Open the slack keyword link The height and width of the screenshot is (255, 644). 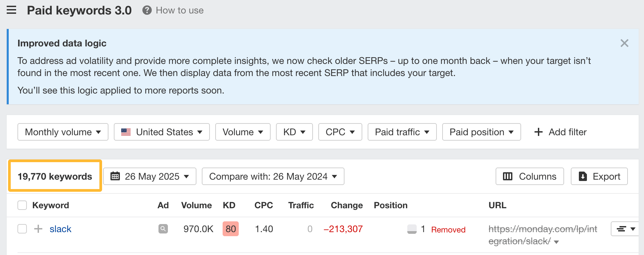click(60, 229)
